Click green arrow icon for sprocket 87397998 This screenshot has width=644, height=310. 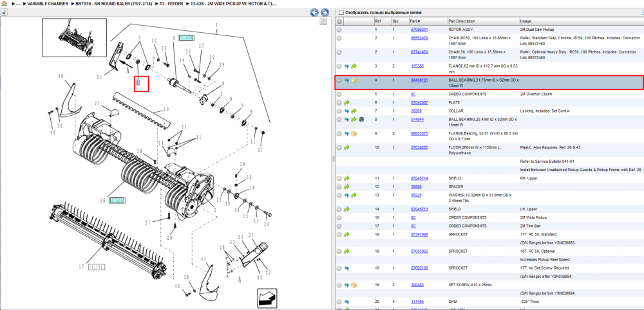(x=346, y=235)
